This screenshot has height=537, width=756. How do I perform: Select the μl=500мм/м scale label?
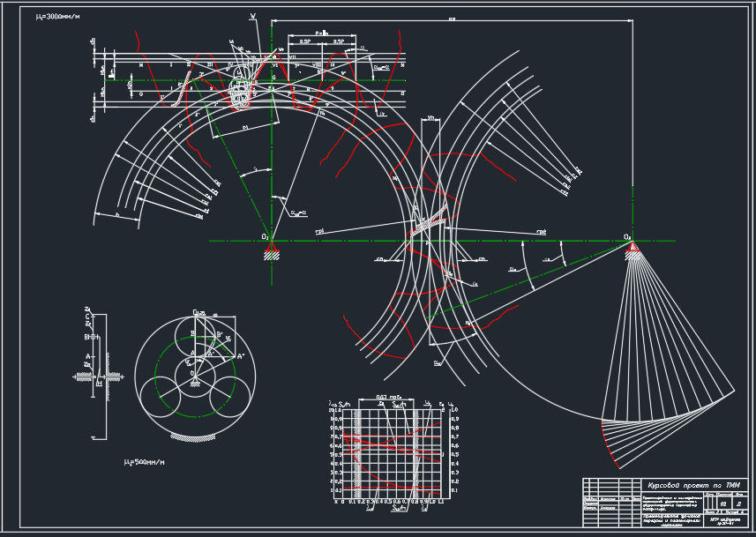coord(144,461)
